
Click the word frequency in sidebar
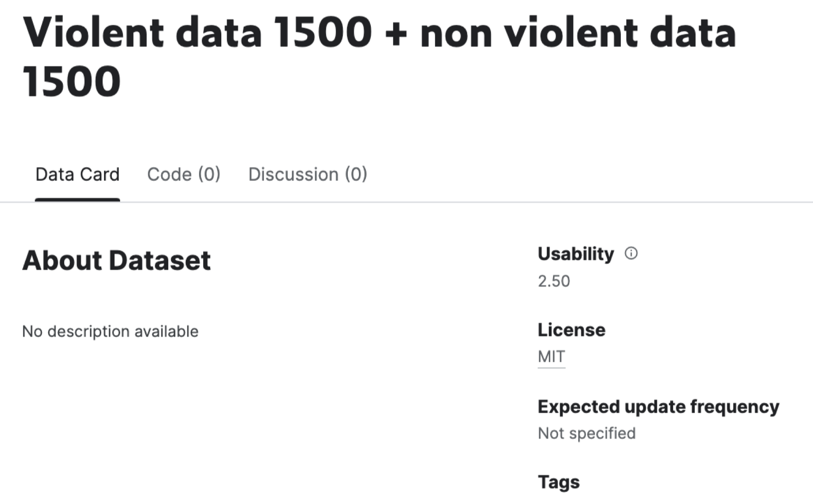tap(734, 407)
